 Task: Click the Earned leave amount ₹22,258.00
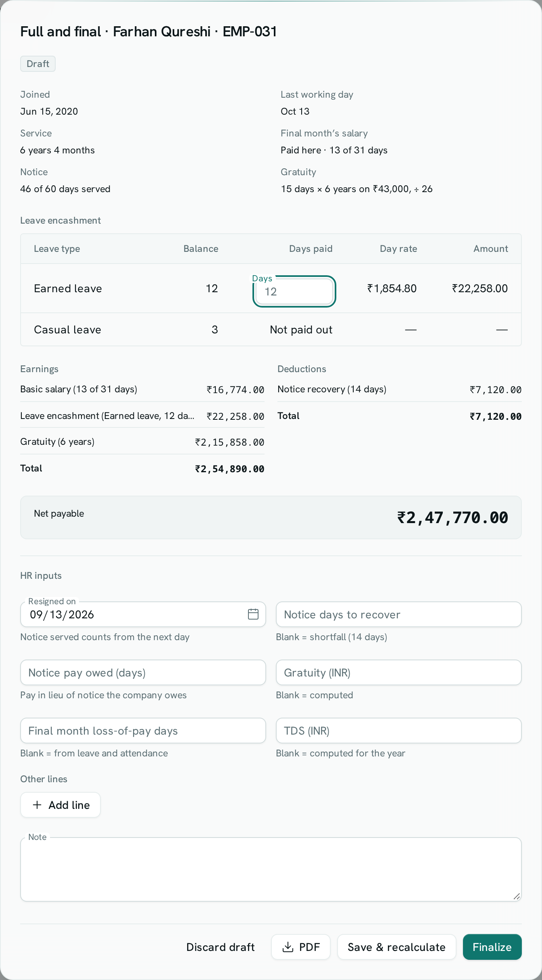tap(479, 288)
